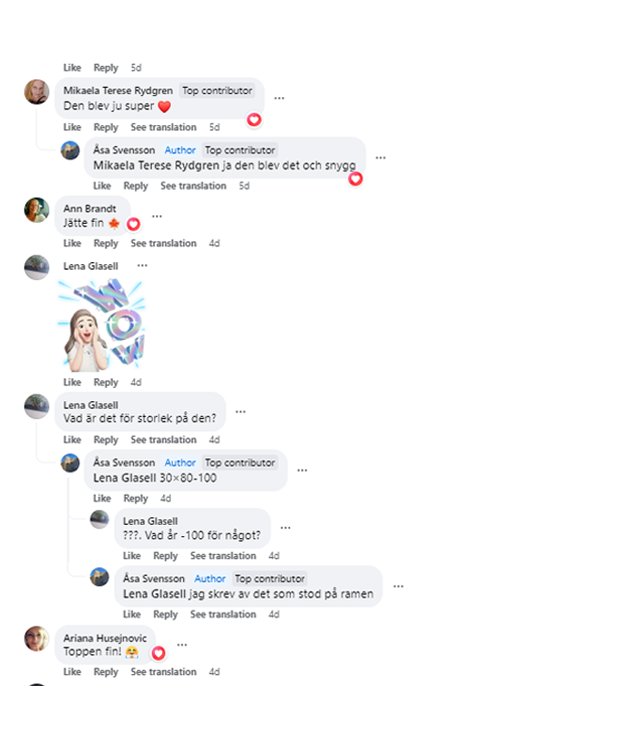The height and width of the screenshot is (739, 623).
Task: Open three-dot menu beside Ann Brandt's comment
Action: 157,216
